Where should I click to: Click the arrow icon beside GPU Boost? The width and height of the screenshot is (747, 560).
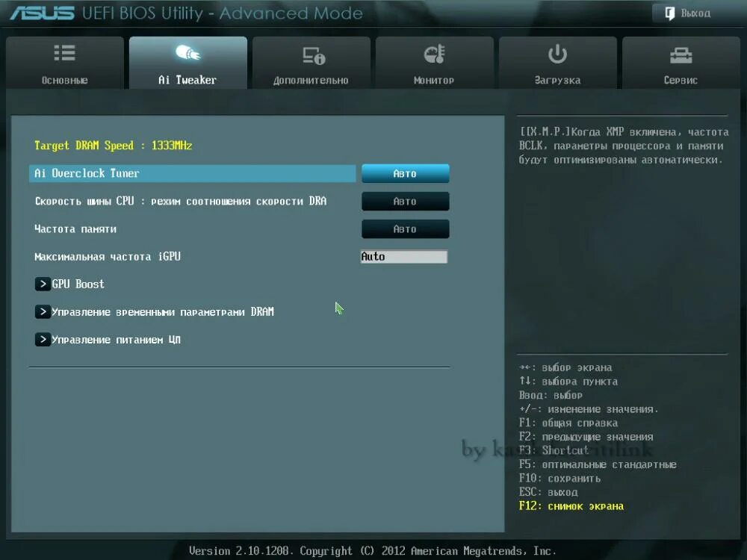(x=43, y=284)
